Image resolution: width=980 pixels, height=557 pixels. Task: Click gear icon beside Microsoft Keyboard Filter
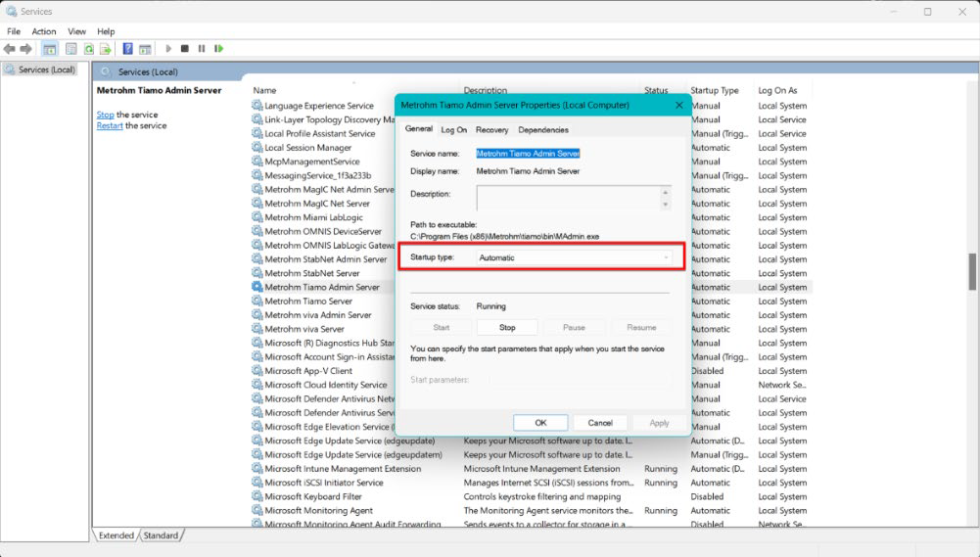coord(257,495)
